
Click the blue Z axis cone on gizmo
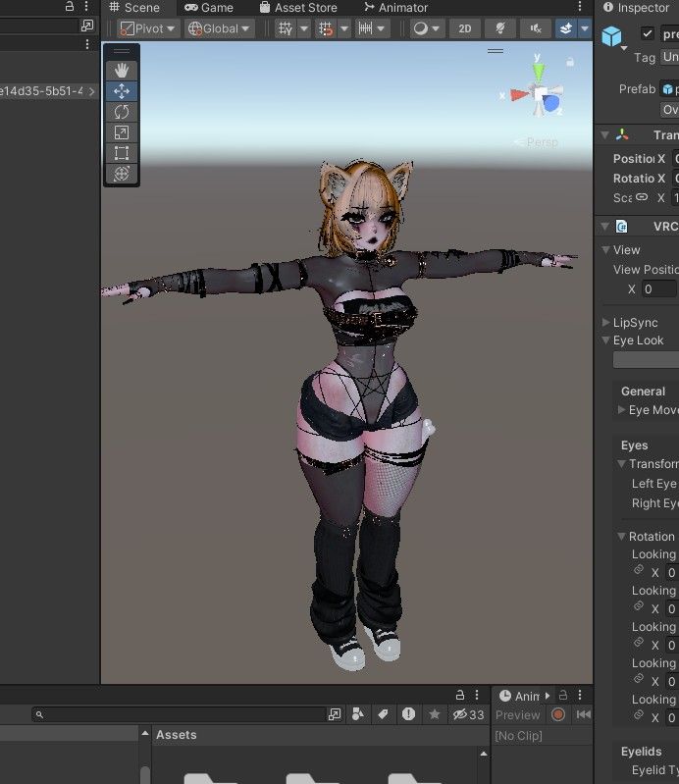[551, 103]
